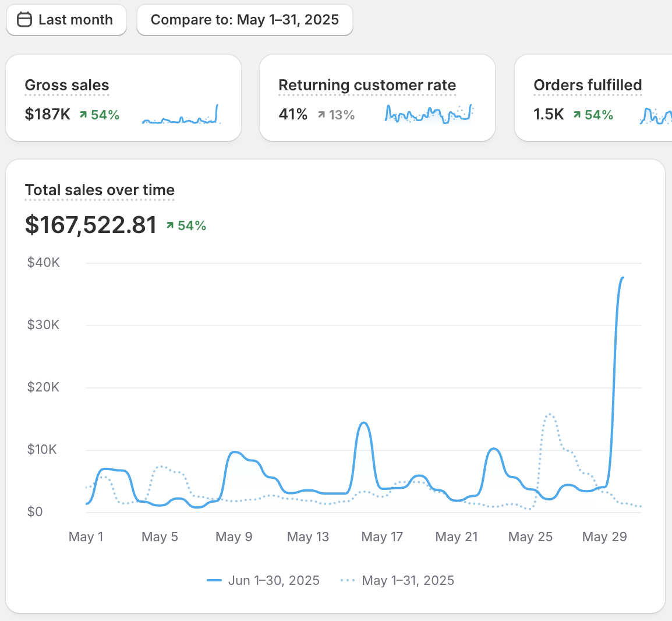Viewport: 672px width, 621px height.
Task: Click the May 9 x-axis label
Action: (234, 537)
